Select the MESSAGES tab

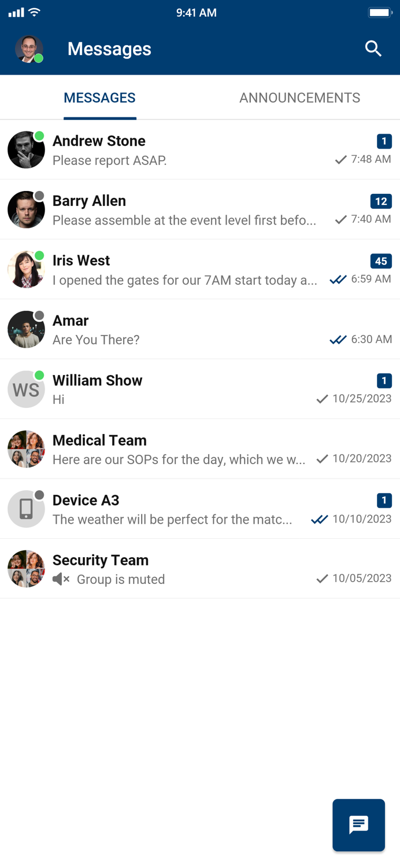tap(99, 98)
